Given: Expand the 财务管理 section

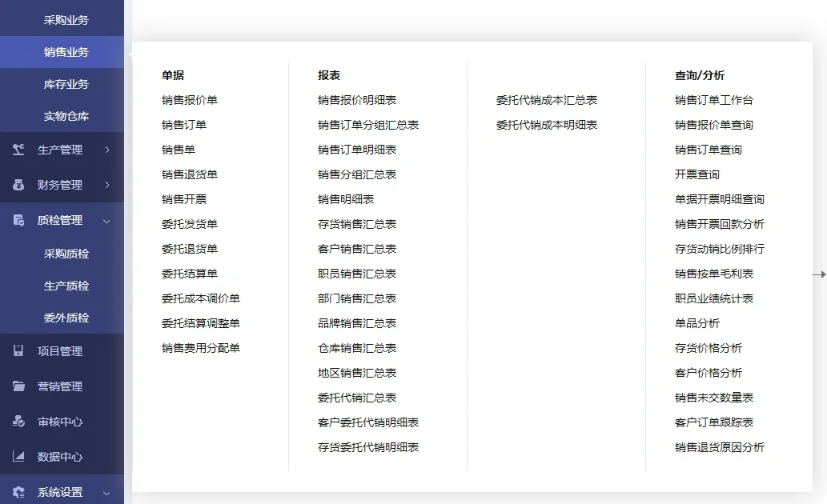Looking at the screenshot, I should tap(108, 185).
